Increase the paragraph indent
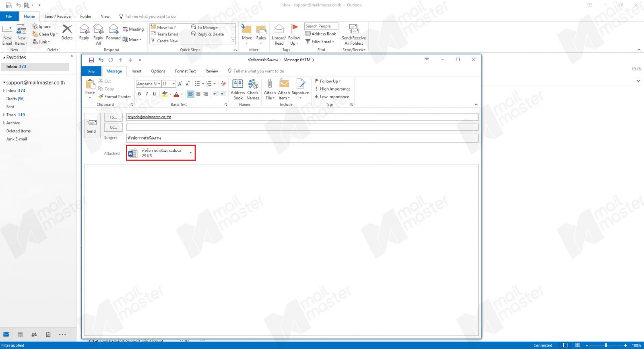This screenshot has width=644, height=349. click(x=223, y=94)
